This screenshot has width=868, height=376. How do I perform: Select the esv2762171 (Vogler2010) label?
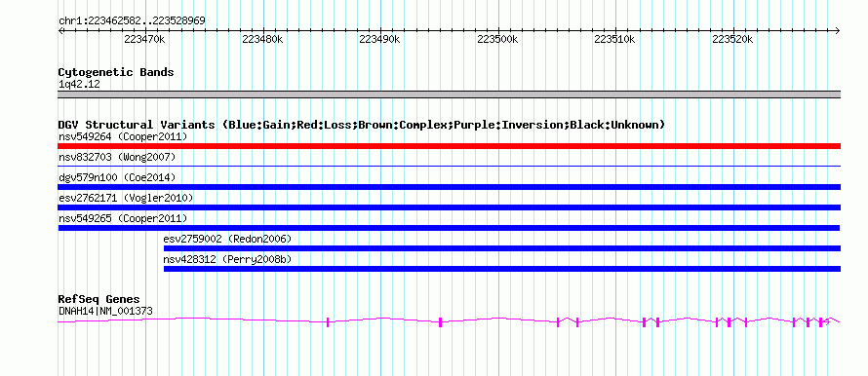pos(126,198)
